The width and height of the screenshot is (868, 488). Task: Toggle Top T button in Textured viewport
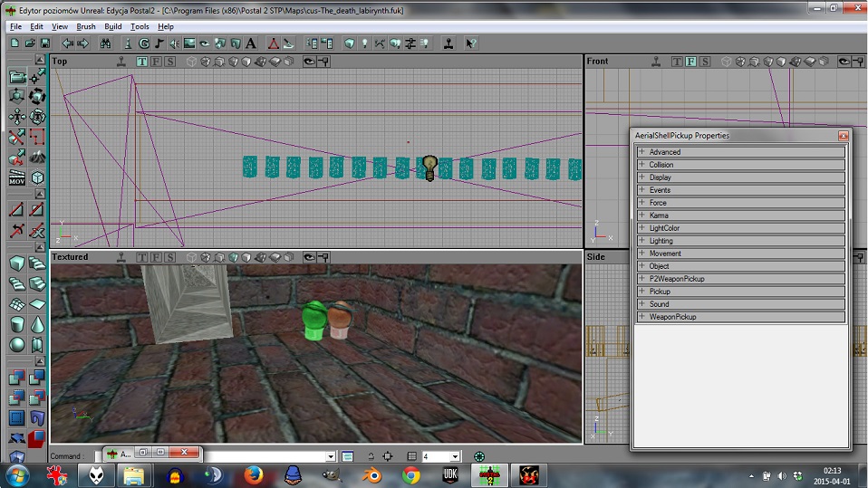click(x=142, y=257)
